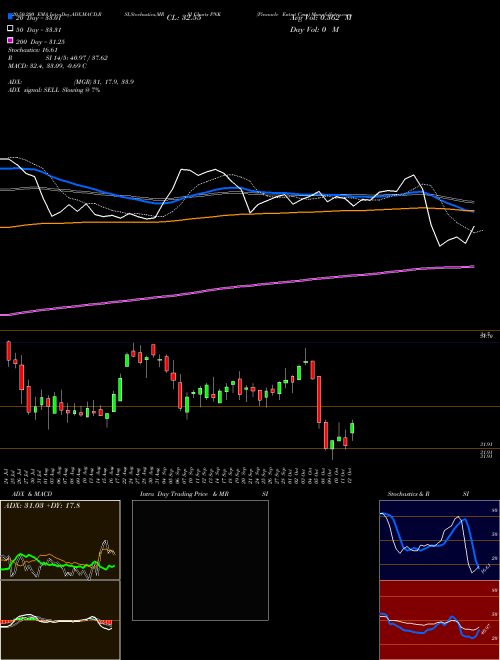Image resolution: width=500 pixels, height=660 pixels.
Task: Open the MACD histogram chart below the ADX panel
Action: click(x=60, y=620)
